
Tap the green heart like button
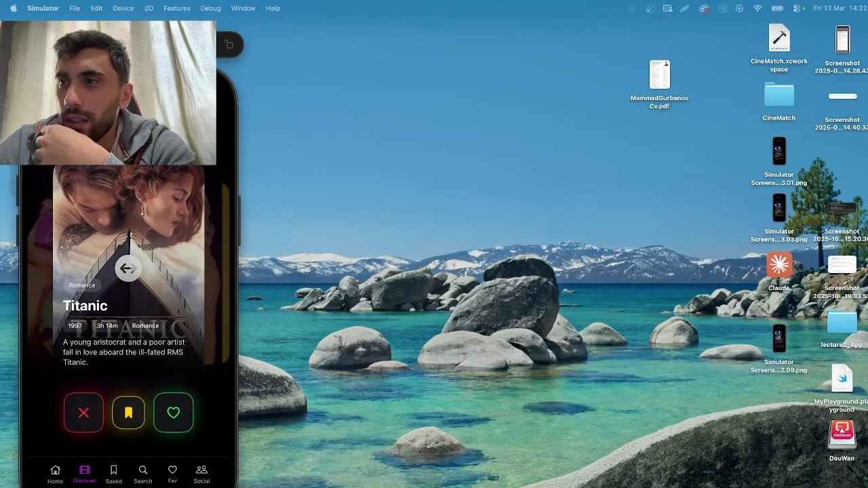pyautogui.click(x=174, y=413)
